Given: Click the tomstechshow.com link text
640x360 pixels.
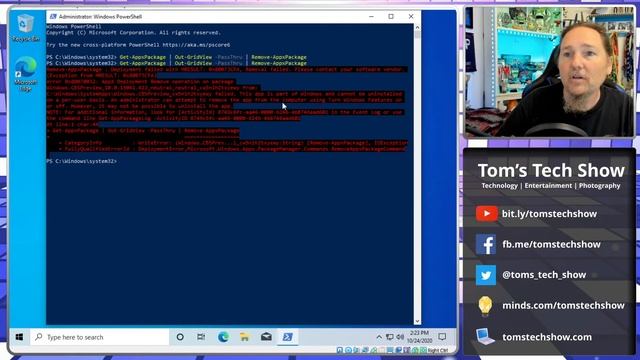Looking at the screenshot, I should point(547,337).
